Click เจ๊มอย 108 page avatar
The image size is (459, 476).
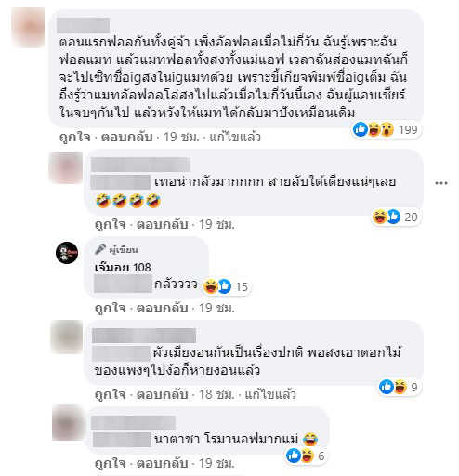pyautogui.click(x=67, y=253)
